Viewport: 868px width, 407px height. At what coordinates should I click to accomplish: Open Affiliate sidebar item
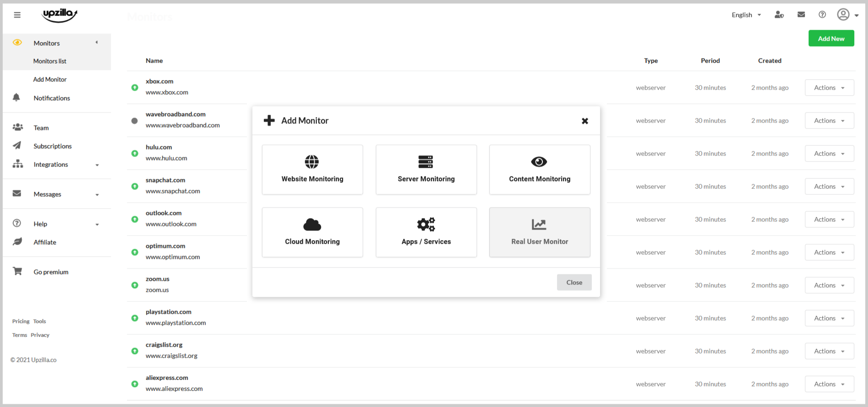(45, 242)
